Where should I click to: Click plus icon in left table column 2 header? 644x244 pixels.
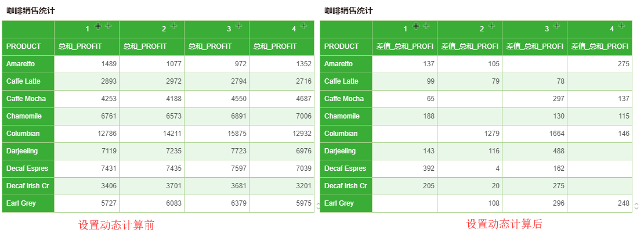point(174,26)
